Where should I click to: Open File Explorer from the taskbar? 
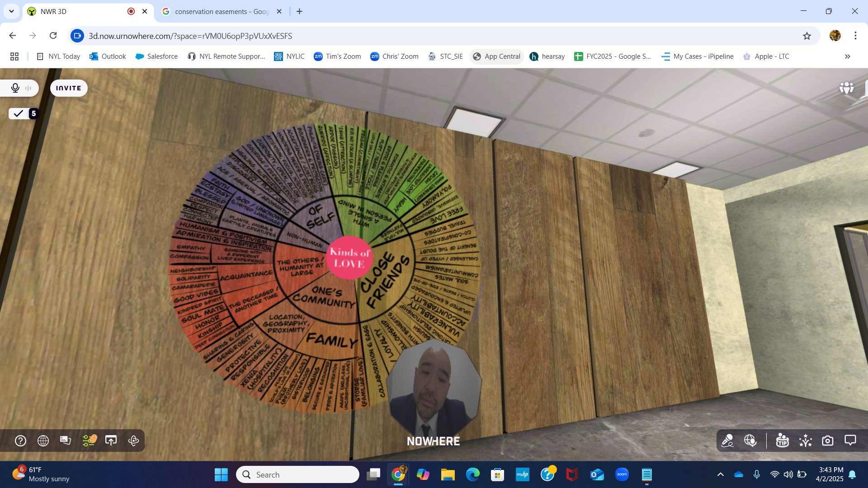click(448, 474)
